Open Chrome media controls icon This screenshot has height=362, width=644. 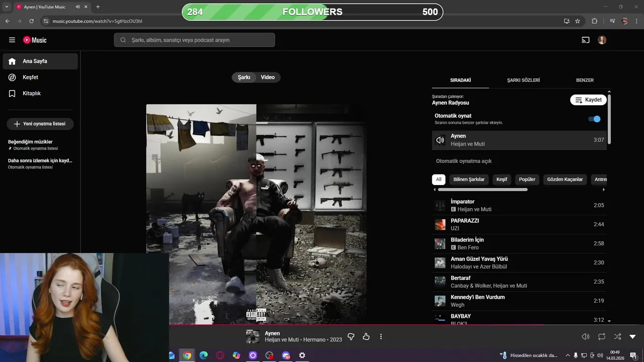tap(612, 21)
